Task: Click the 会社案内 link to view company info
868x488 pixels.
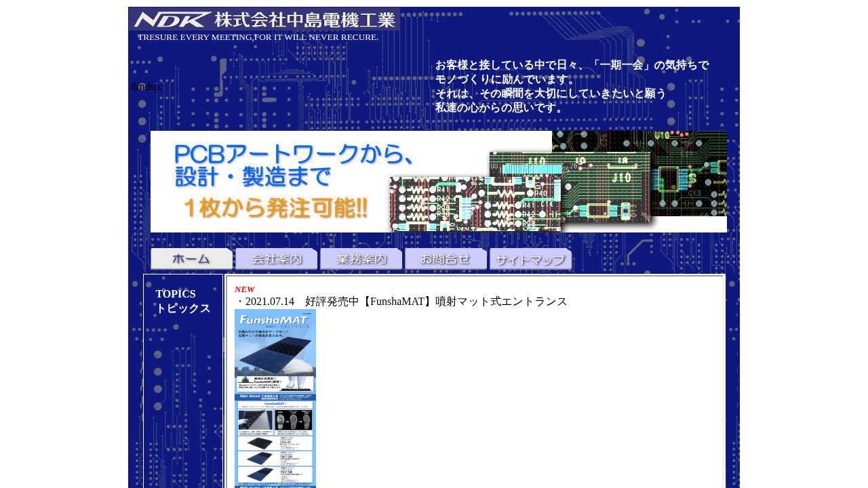Action: [275, 258]
